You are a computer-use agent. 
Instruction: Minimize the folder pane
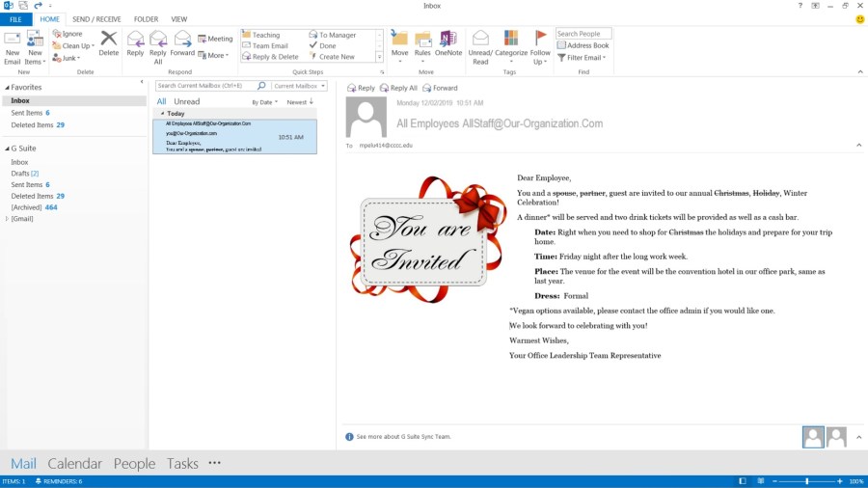(142, 82)
